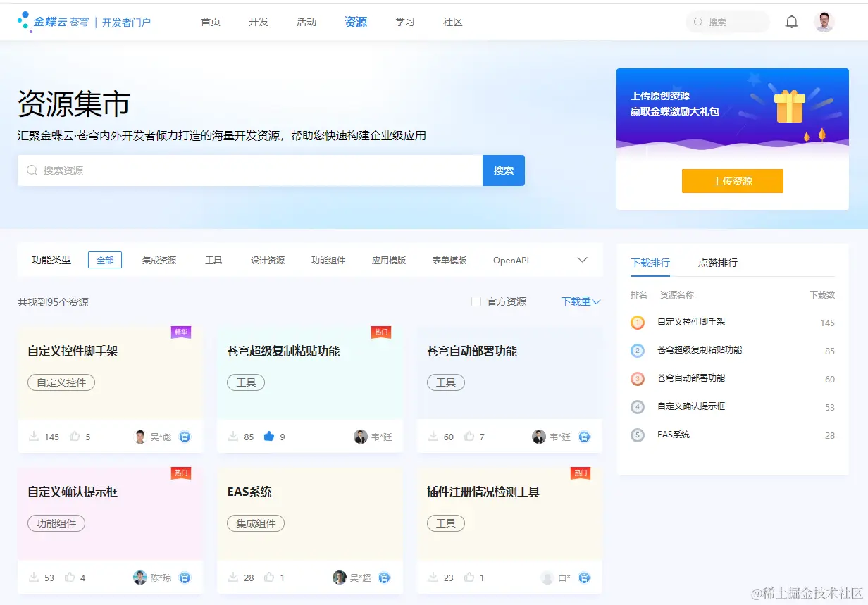This screenshot has width=868, height=605.
Task: Click the download icon on 插件注册情况检测工具 card
Action: pyautogui.click(x=434, y=578)
